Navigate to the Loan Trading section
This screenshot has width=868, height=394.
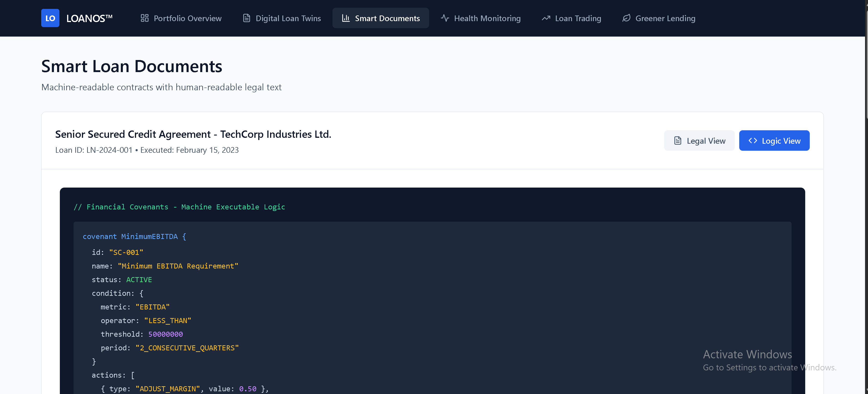click(x=578, y=18)
